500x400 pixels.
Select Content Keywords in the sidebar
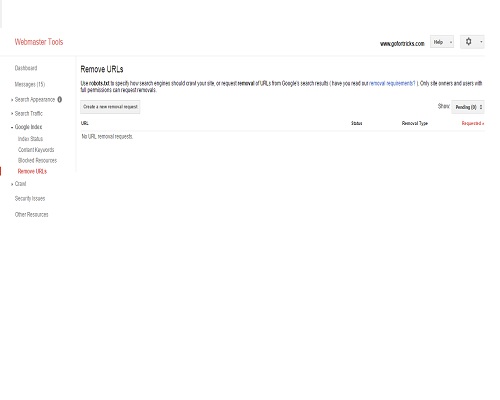pyautogui.click(x=36, y=150)
